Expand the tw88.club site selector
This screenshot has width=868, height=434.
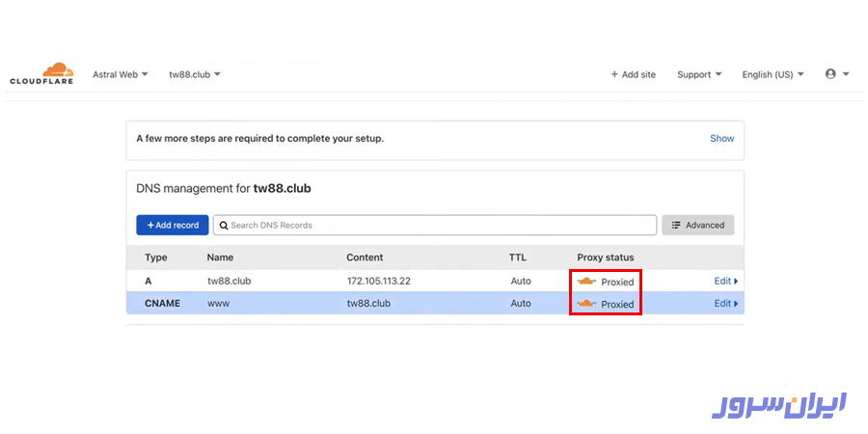(x=195, y=74)
